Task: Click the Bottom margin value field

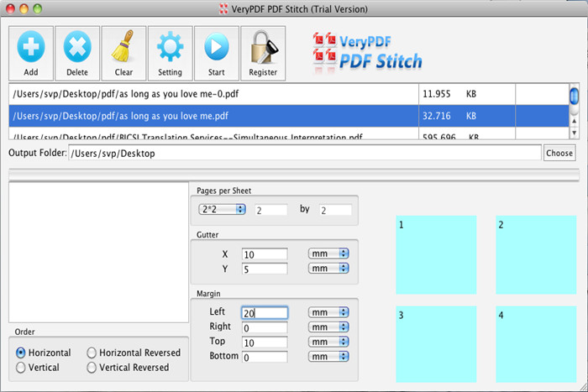Action: pos(265,357)
